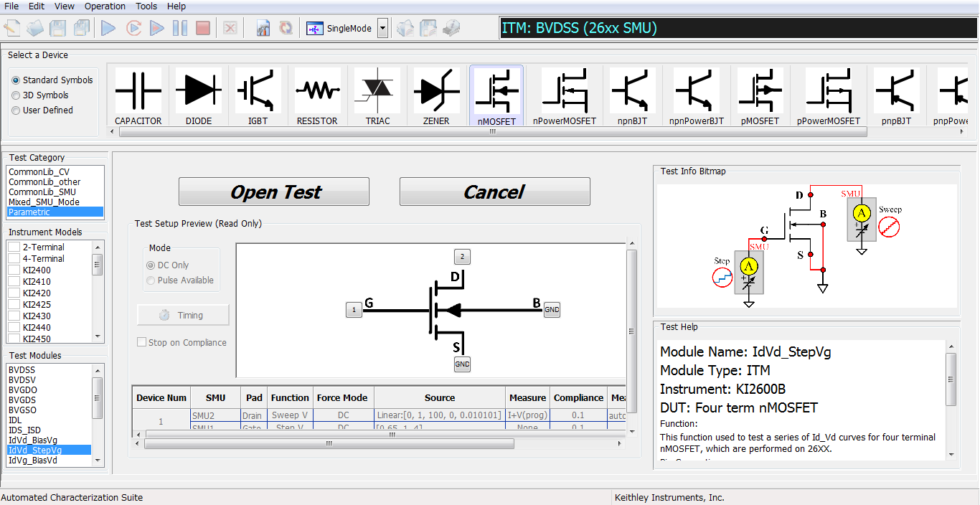Screen dimensions: 980x505
Task: Click the Timing button
Action: pos(184,315)
